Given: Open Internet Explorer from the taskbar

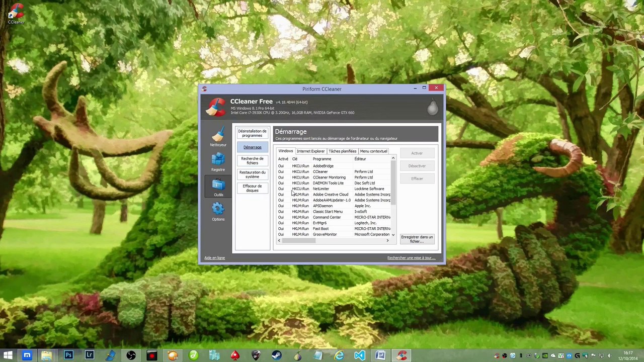Looking at the screenshot, I should [339, 356].
